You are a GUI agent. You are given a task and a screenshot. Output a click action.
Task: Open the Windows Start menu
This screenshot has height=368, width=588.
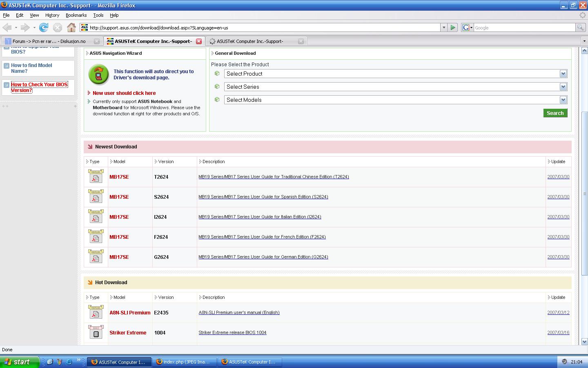(x=20, y=362)
